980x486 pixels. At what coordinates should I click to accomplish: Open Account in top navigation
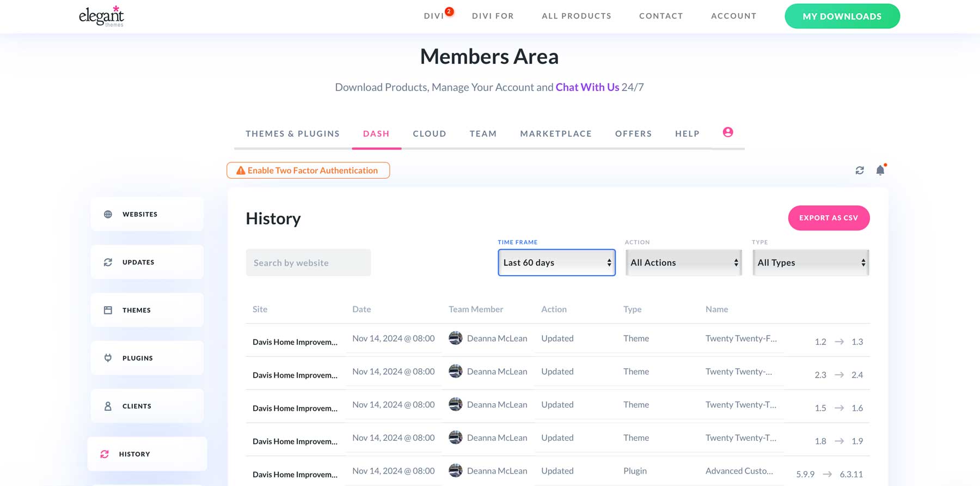point(733,16)
